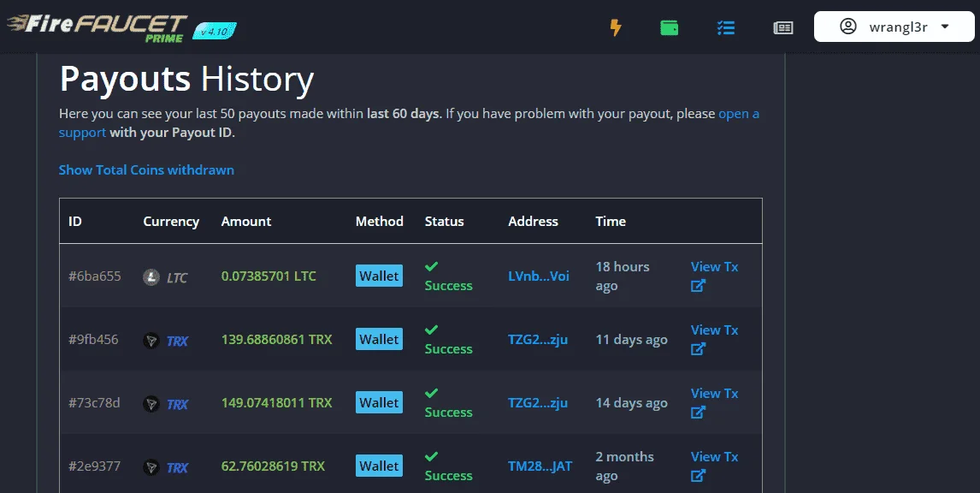This screenshot has height=493, width=980.
Task: Click the Currency column header
Action: (171, 222)
